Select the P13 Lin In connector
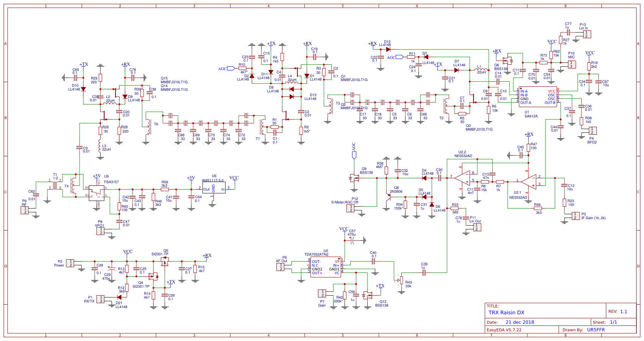644x341 pixels. tap(586, 34)
